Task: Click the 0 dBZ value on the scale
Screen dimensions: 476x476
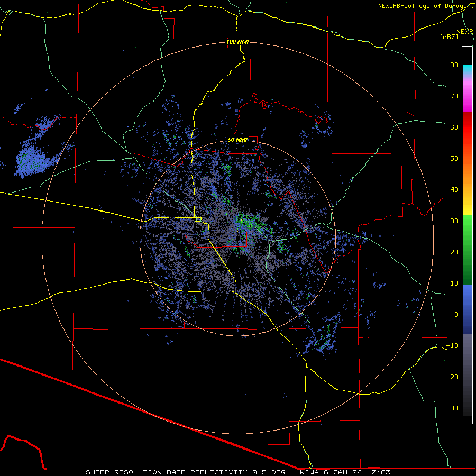Action: click(456, 315)
